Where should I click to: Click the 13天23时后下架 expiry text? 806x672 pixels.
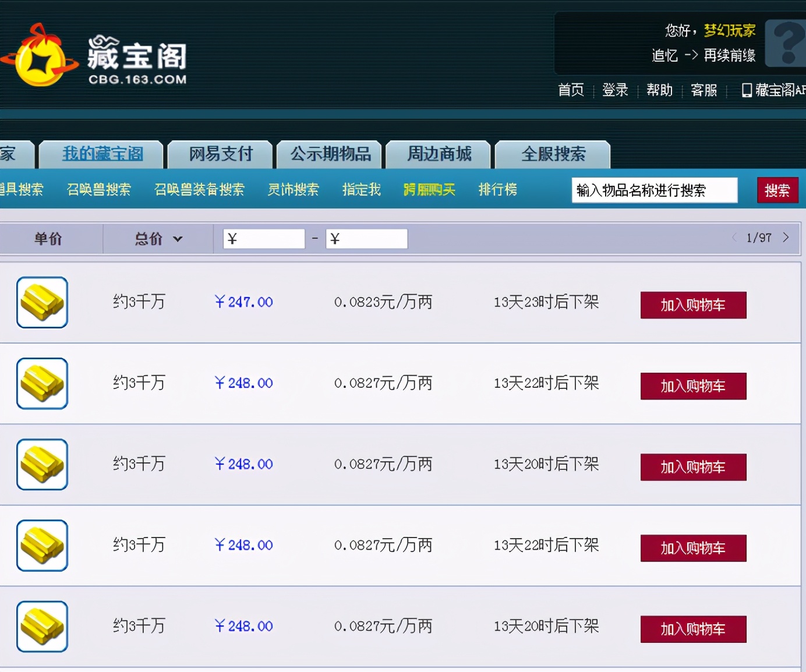tap(546, 302)
